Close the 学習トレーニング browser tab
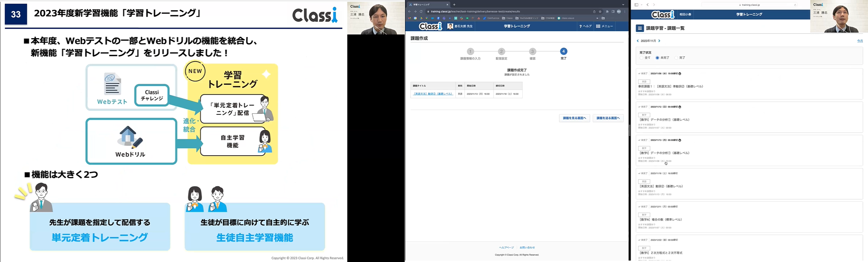Viewport: 868px width, 262px height. 447,5
